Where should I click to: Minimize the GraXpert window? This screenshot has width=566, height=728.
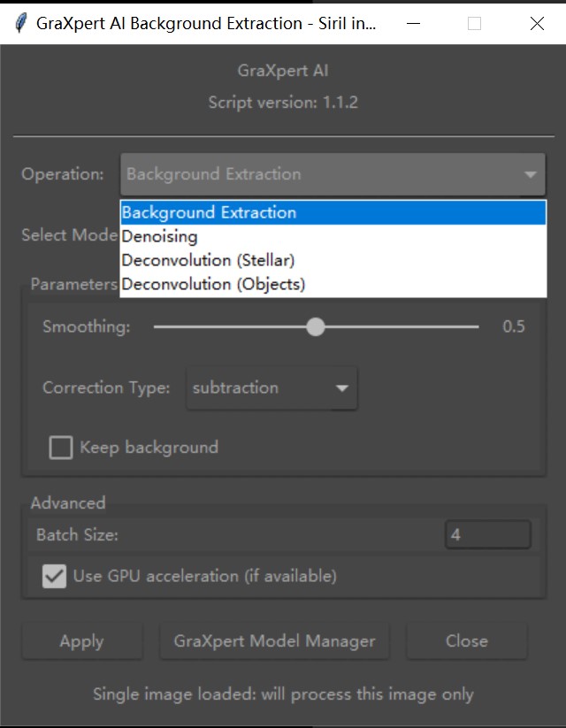[413, 23]
